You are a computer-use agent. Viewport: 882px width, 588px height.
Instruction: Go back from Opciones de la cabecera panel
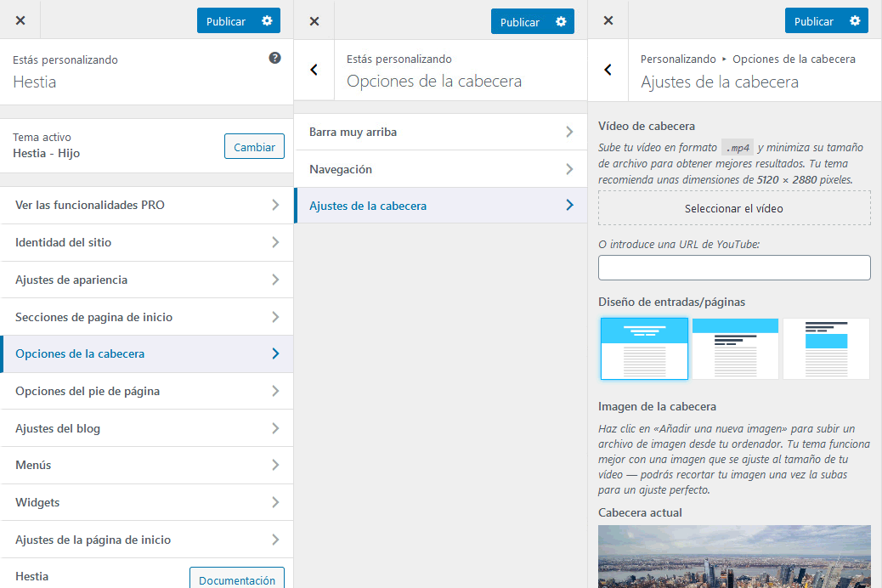(314, 70)
